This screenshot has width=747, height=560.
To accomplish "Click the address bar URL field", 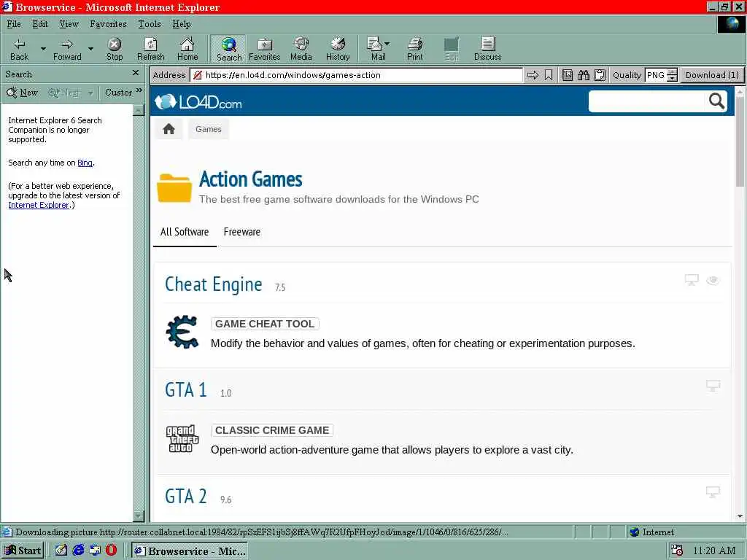I will point(356,75).
